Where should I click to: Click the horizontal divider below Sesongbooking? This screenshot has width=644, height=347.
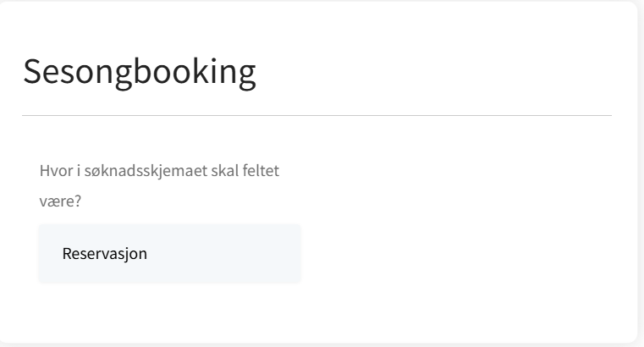coord(316,115)
